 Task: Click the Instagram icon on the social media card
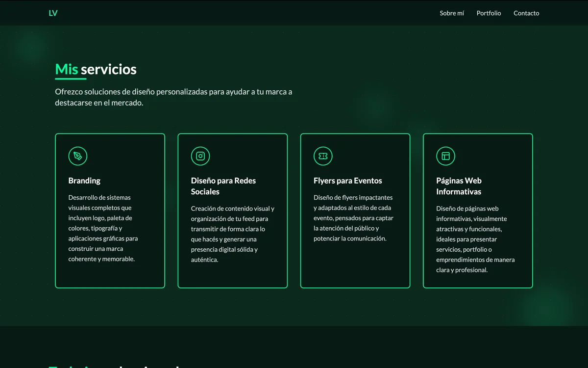(200, 156)
